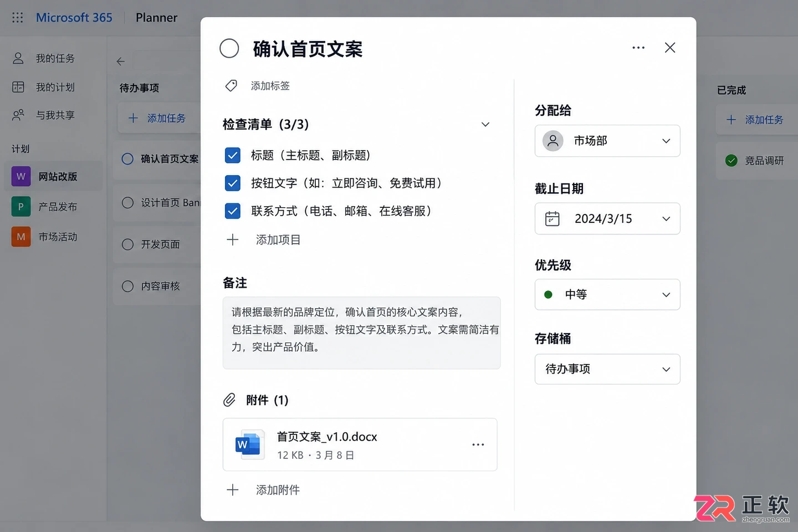Click the Microsoft 365 link in header

coord(74,18)
